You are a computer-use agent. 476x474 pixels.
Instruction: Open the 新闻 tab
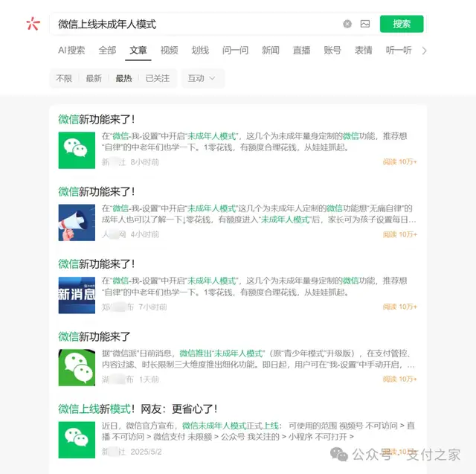[x=271, y=50]
